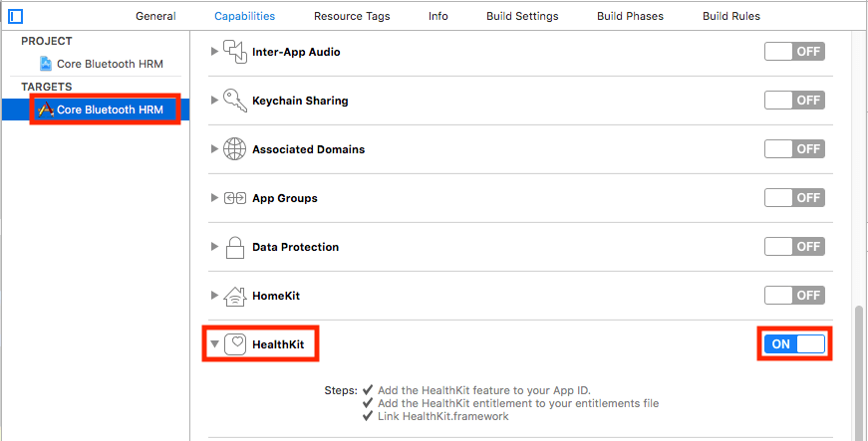
Task: Enable the Keychain Sharing switch
Action: pos(794,101)
